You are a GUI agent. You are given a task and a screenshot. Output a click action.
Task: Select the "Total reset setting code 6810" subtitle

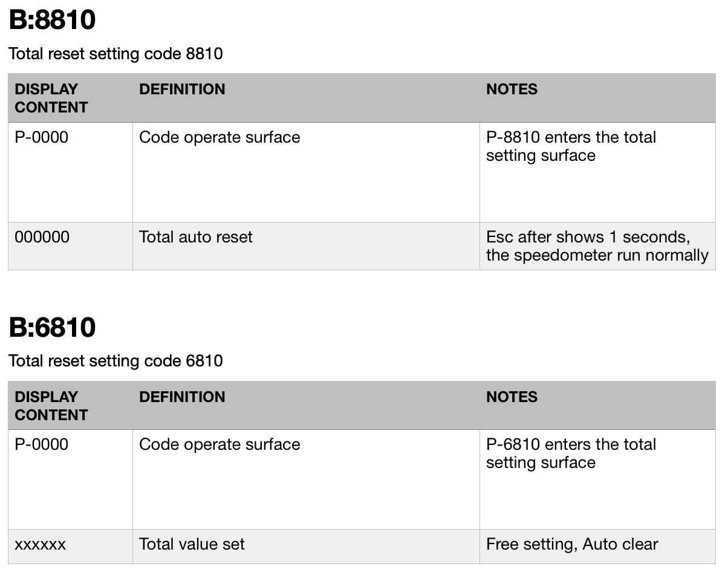[x=115, y=361]
